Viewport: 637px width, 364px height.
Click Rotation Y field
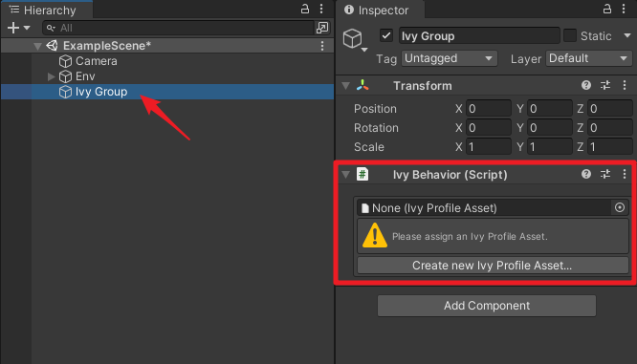pyautogui.click(x=550, y=127)
